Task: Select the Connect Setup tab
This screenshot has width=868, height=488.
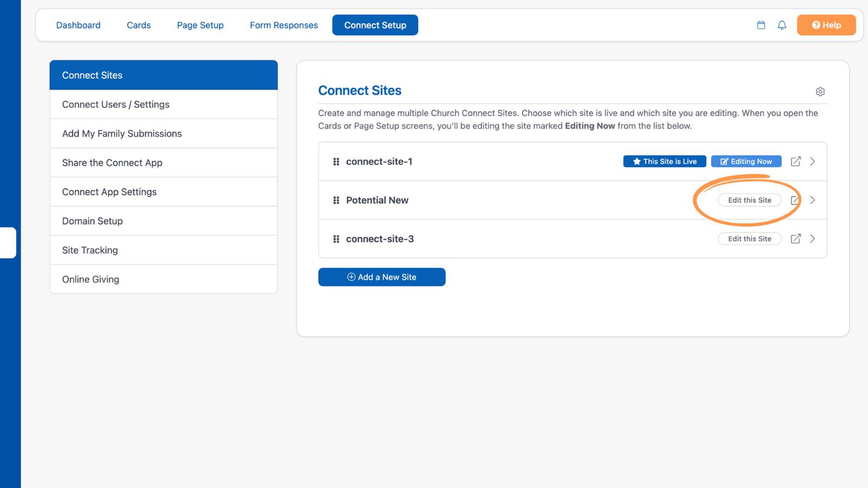Action: pyautogui.click(x=375, y=25)
